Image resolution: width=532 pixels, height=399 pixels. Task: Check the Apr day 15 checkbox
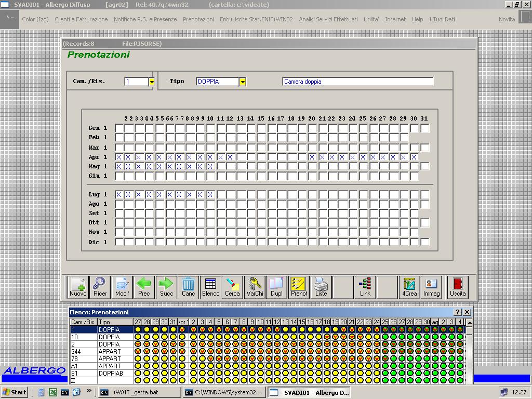(261, 157)
